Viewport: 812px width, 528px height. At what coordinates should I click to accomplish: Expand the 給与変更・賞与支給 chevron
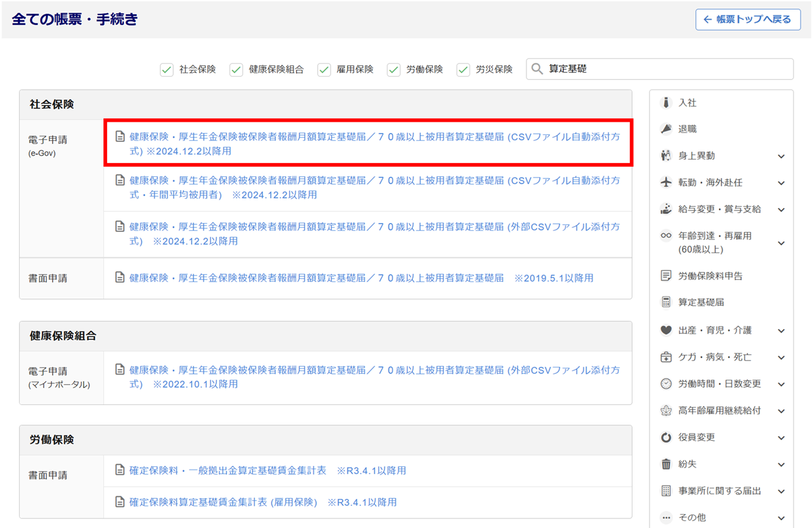[x=781, y=210]
